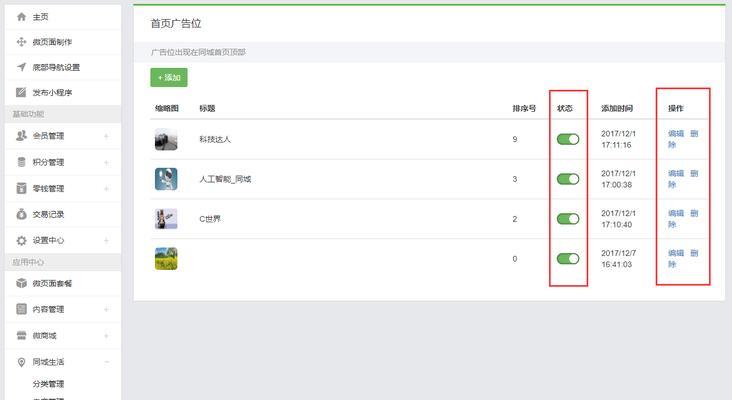The width and height of the screenshot is (732, 400).
Task: Select the 微页面制作 move icon
Action: coord(21,42)
